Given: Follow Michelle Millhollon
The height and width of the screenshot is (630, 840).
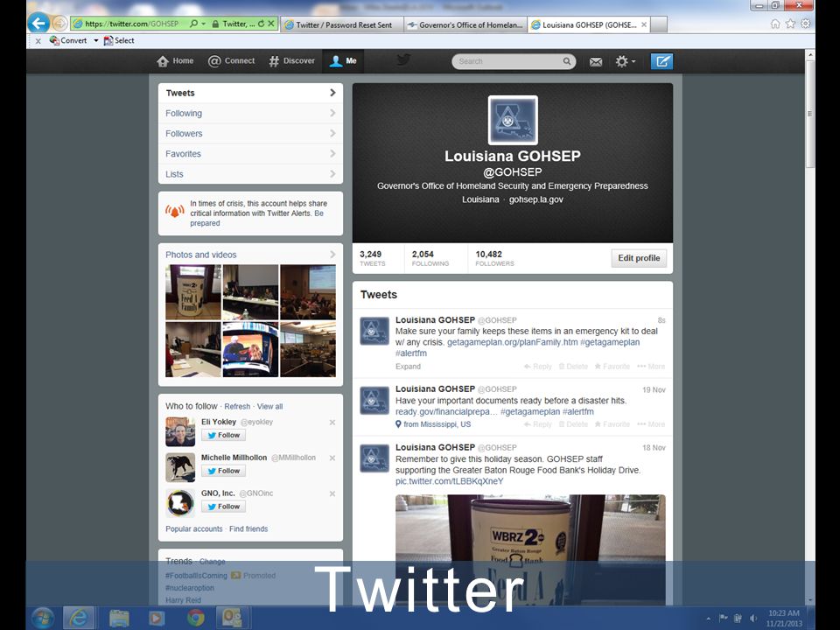Looking at the screenshot, I should [x=223, y=471].
